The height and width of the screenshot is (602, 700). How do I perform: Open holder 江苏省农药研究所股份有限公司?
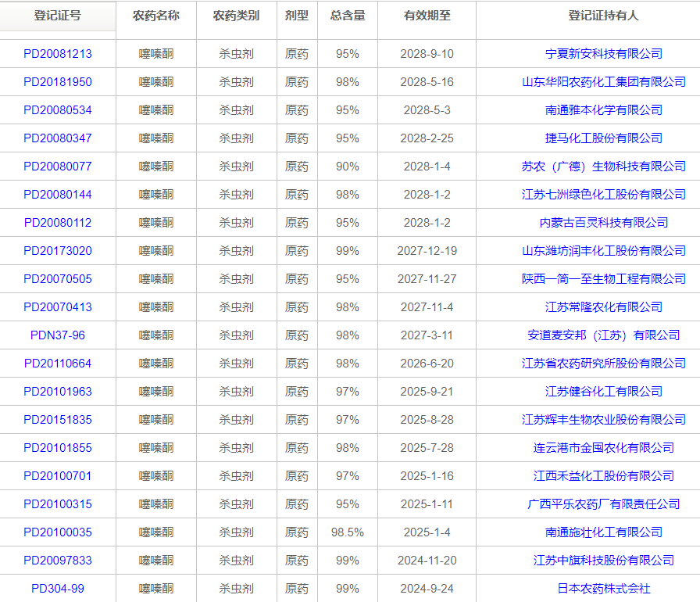(604, 364)
